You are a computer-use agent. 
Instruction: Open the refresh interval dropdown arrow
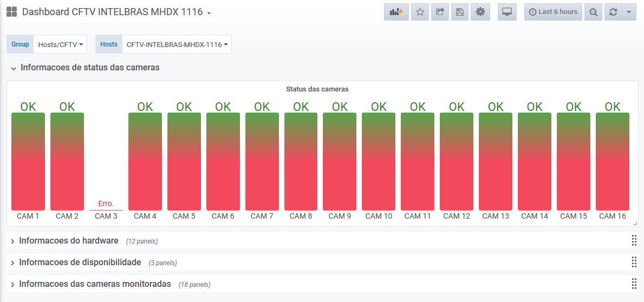click(x=629, y=12)
